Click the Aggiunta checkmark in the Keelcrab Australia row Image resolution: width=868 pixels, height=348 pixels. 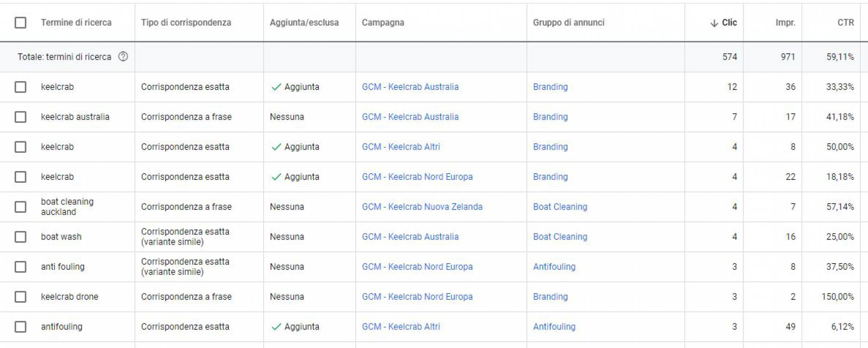click(x=276, y=87)
